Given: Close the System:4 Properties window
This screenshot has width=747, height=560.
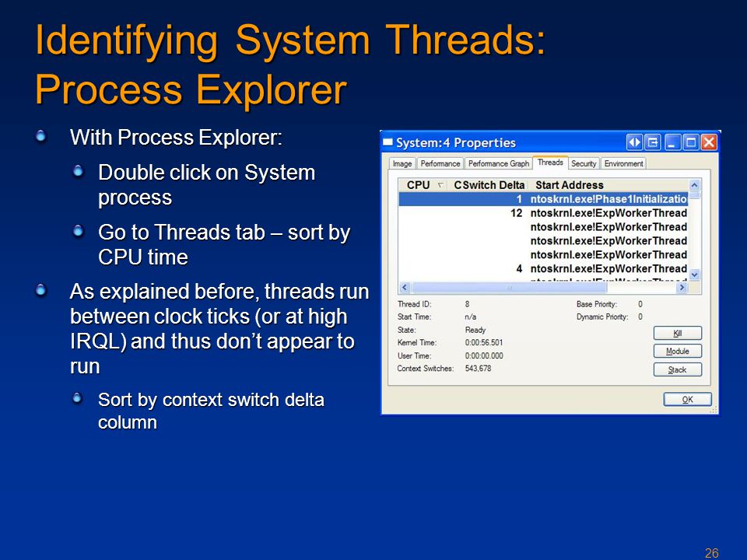Looking at the screenshot, I should tap(709, 142).
